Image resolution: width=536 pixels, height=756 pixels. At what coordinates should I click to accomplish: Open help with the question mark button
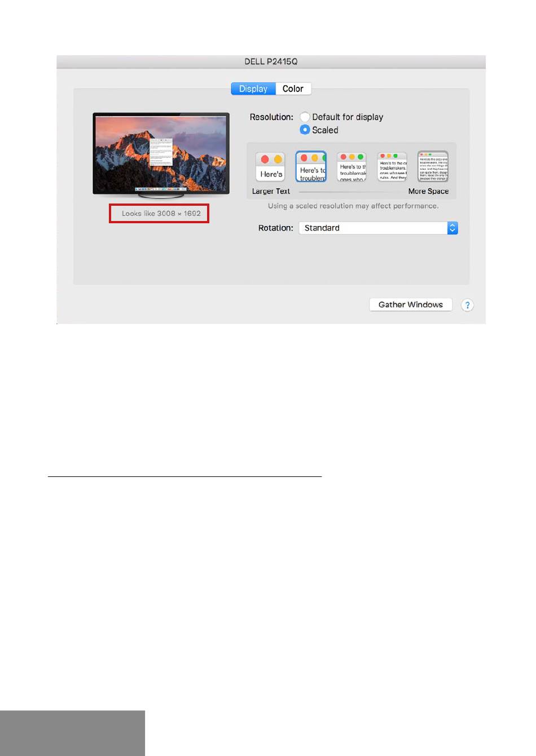(x=467, y=305)
